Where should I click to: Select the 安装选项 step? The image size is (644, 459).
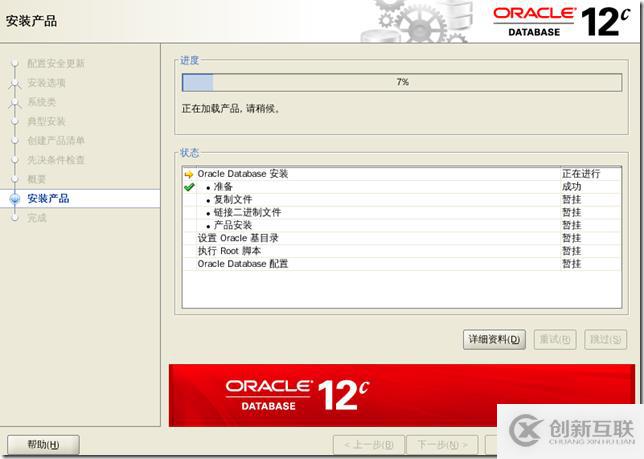pyautogui.click(x=46, y=83)
